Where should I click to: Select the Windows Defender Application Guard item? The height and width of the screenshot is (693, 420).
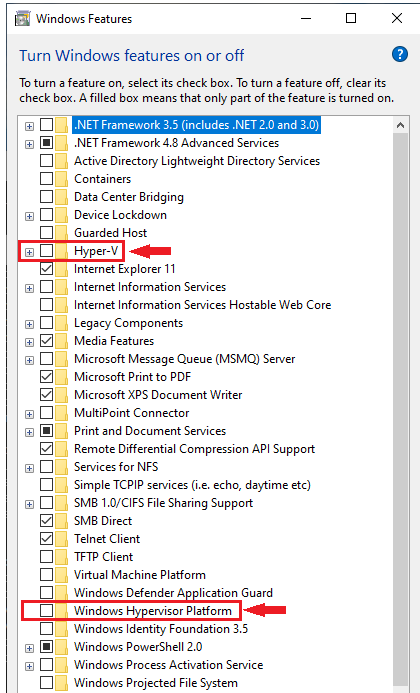point(173,593)
